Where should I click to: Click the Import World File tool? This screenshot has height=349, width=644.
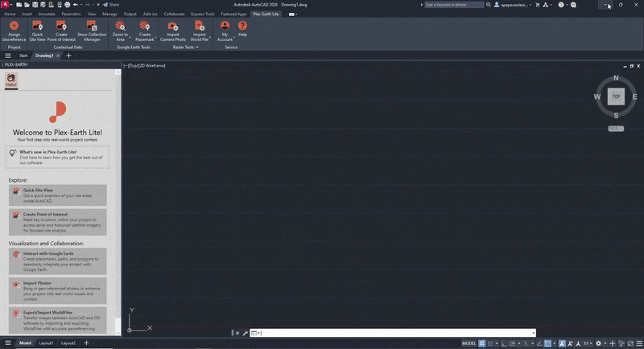click(199, 31)
